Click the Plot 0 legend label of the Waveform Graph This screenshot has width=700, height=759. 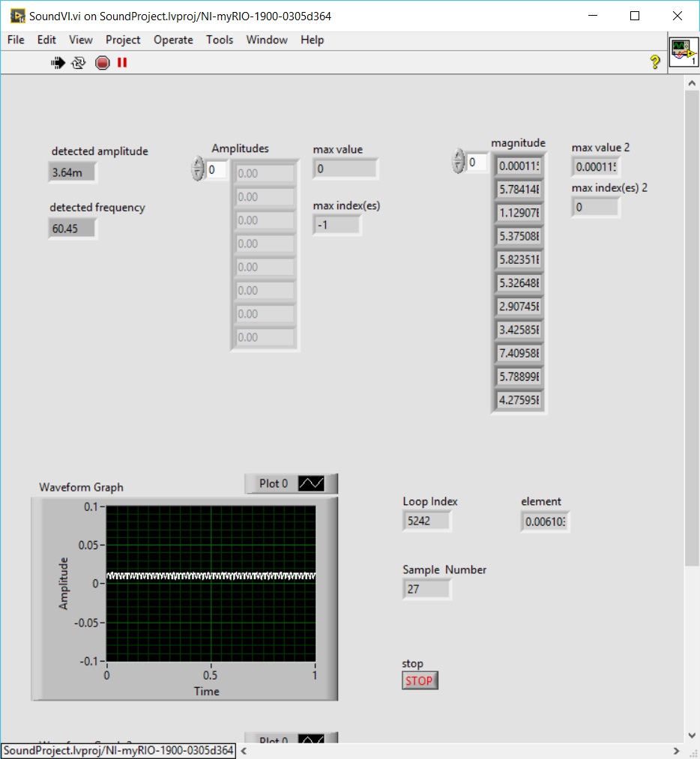click(274, 483)
